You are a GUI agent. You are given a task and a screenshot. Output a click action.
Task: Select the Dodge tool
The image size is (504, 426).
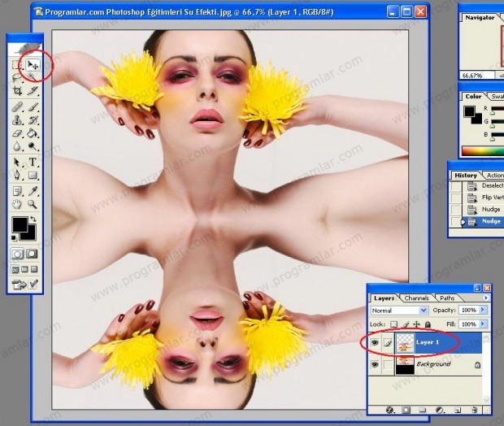[x=33, y=146]
